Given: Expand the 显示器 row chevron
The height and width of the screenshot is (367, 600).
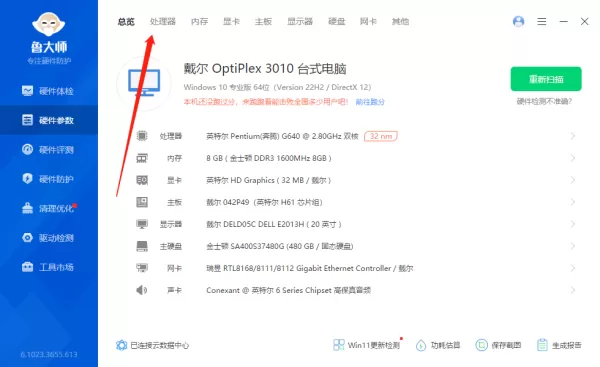Looking at the screenshot, I should [572, 224].
